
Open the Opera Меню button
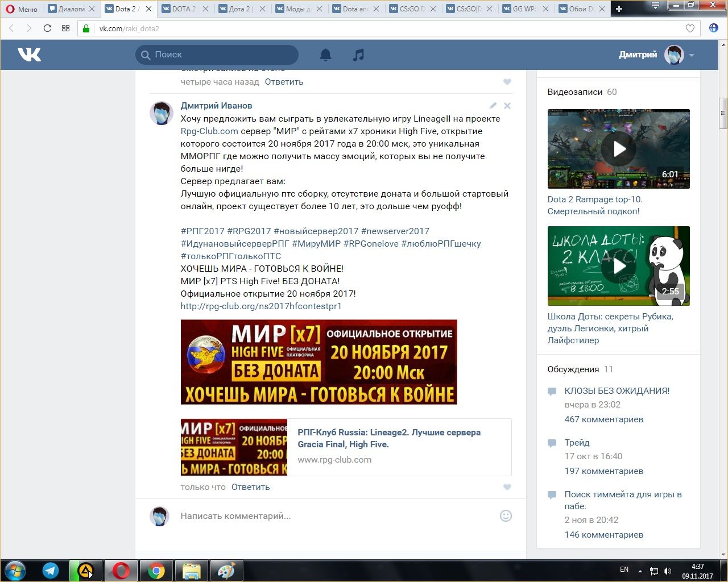pyautogui.click(x=22, y=9)
